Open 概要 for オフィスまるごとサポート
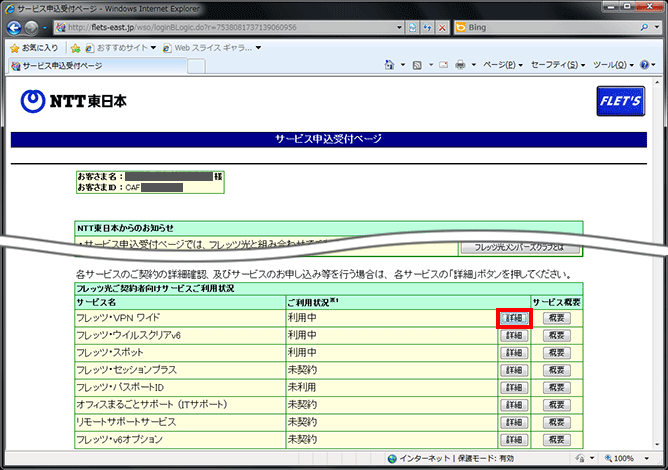This screenshot has width=668, height=470. click(x=556, y=405)
